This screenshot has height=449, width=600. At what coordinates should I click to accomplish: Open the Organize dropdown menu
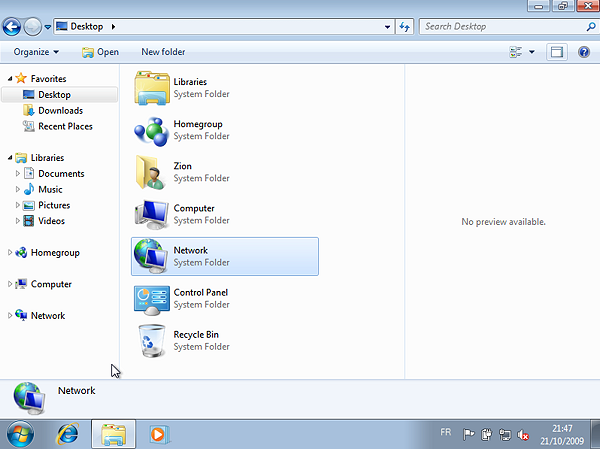click(36, 52)
